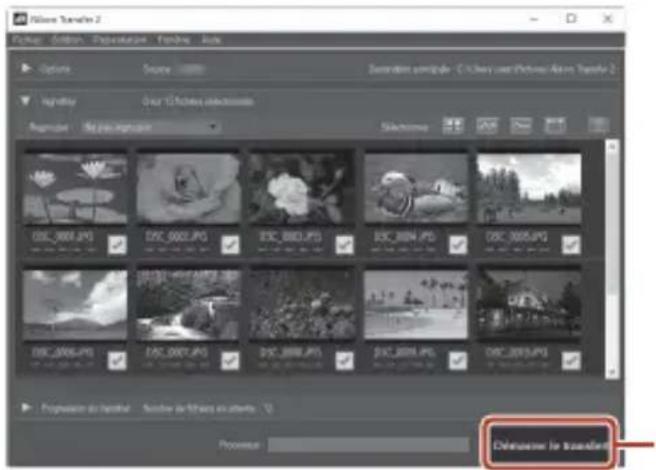
Task: Click the DSC_0010.JPG file name
Action: [x=517, y=353]
